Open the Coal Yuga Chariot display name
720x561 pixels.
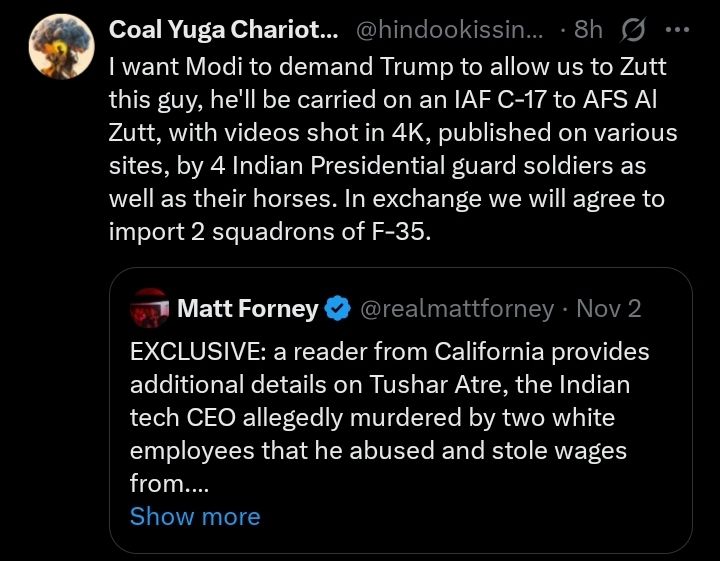coord(223,30)
